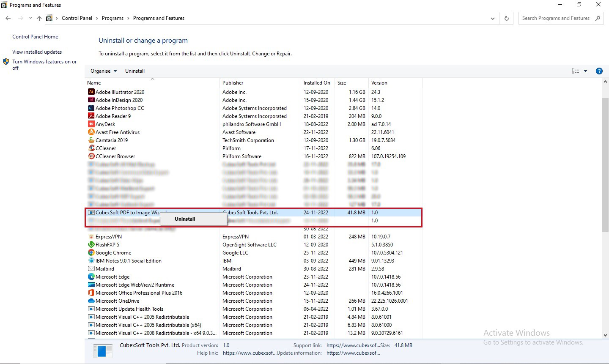Click version 107.0.5304.121 of Chrome

[x=387, y=252]
